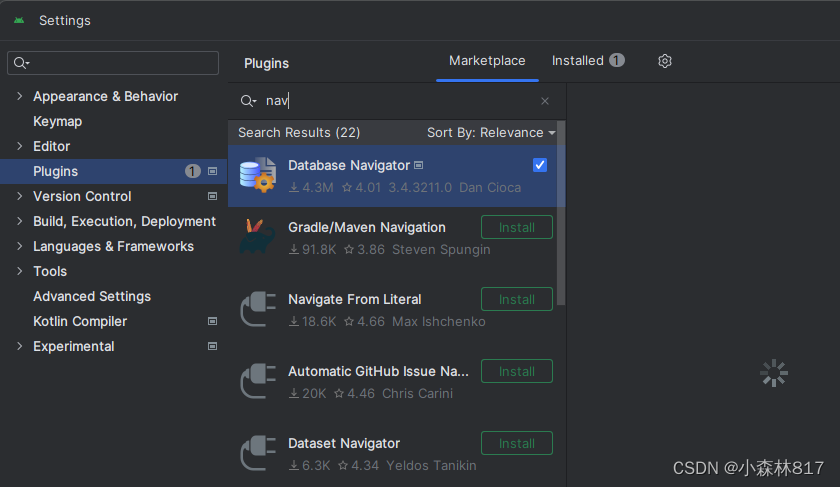Click project-level icon beside Kotlin Compiler

pyautogui.click(x=213, y=321)
